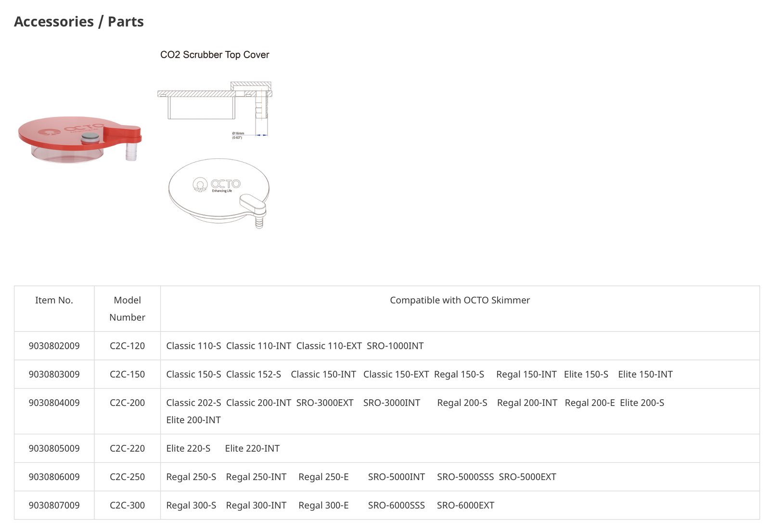The height and width of the screenshot is (532, 770).
Task: Click the Accessories / Parts heading
Action: 79,22
